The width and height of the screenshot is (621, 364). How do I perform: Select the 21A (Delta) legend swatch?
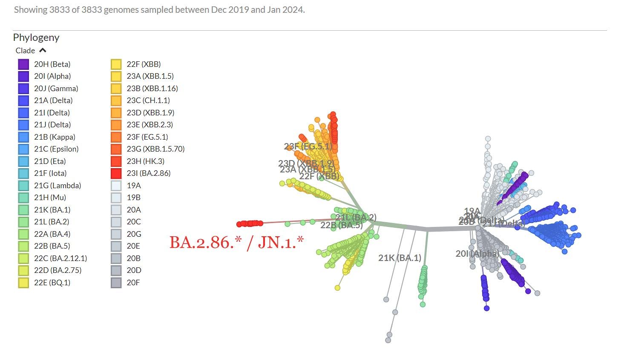point(23,100)
